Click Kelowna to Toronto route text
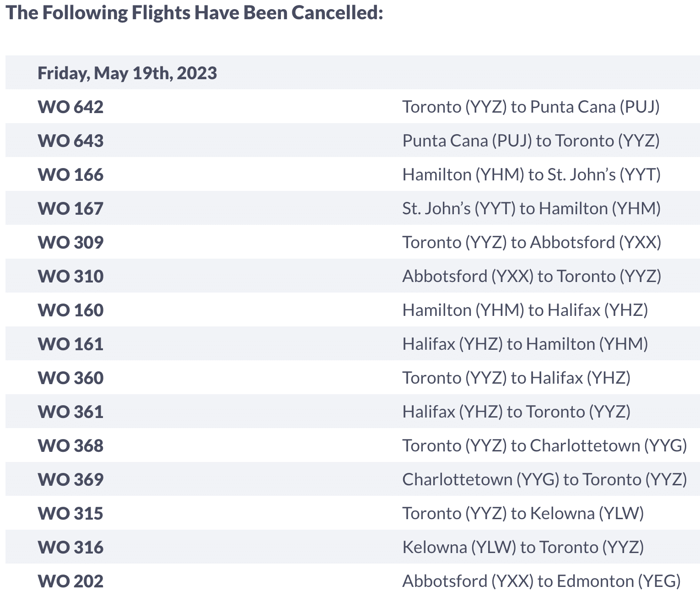 click(x=523, y=547)
